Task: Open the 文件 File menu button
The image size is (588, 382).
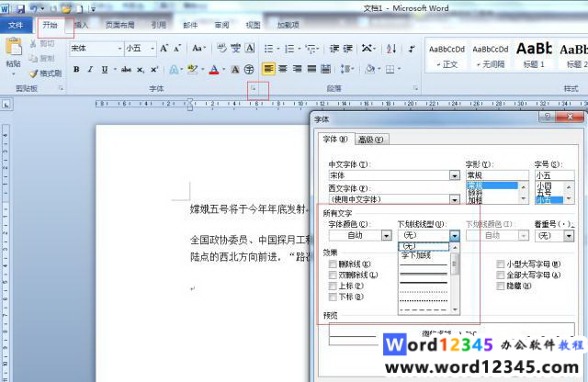Action: pyautogui.click(x=16, y=25)
